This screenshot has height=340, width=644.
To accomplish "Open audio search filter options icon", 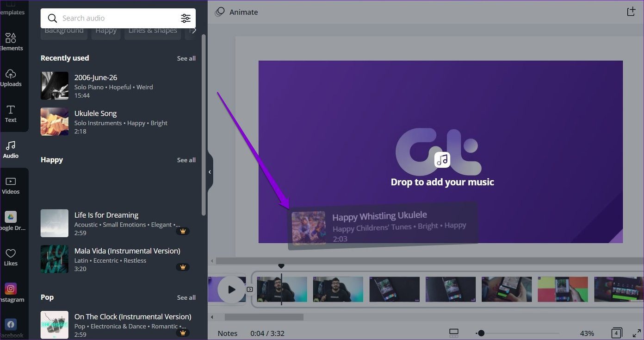I will point(186,18).
